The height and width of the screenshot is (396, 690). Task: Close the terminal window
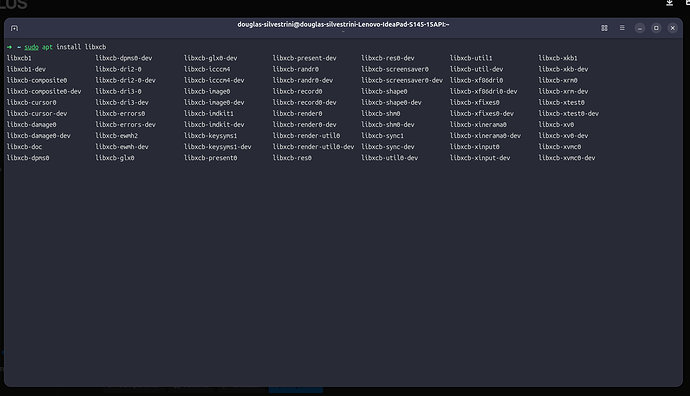click(x=672, y=28)
